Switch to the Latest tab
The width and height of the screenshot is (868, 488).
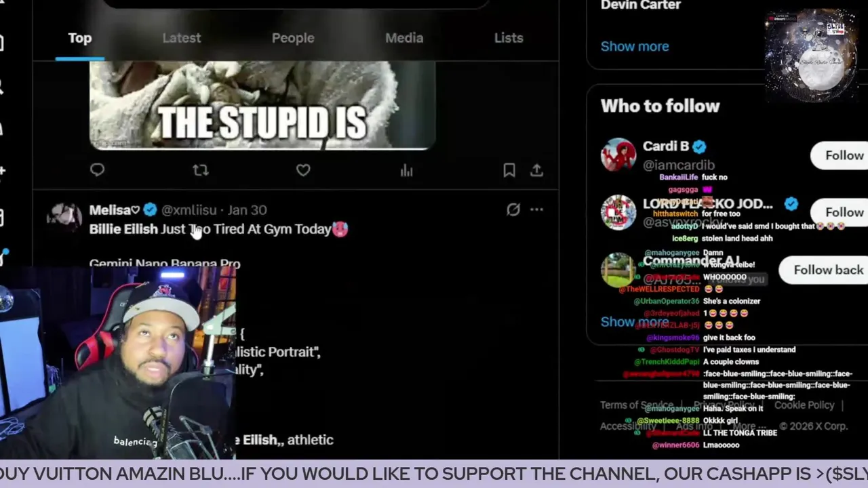(181, 38)
